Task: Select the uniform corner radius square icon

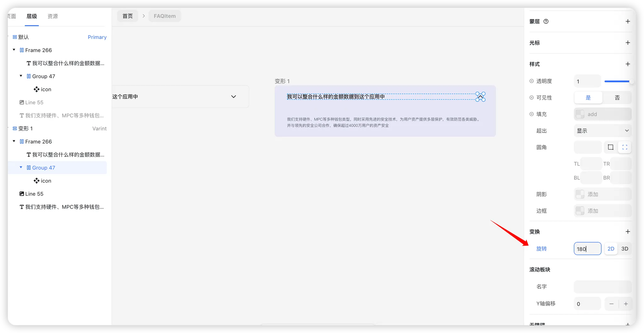Action: point(611,147)
